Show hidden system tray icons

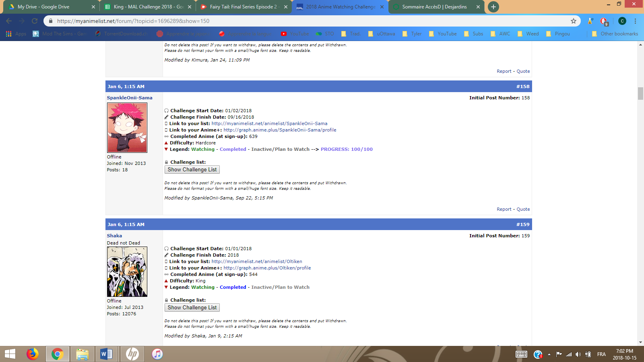coord(549,354)
